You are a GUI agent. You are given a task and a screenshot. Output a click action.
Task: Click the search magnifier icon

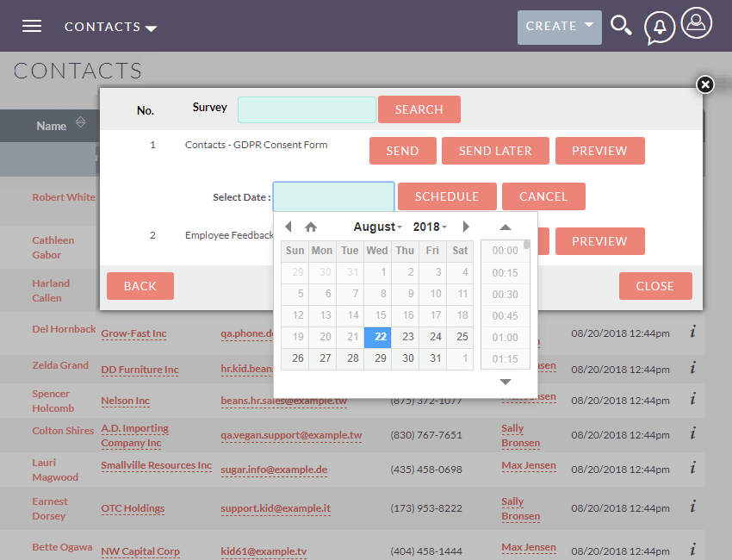(x=621, y=26)
